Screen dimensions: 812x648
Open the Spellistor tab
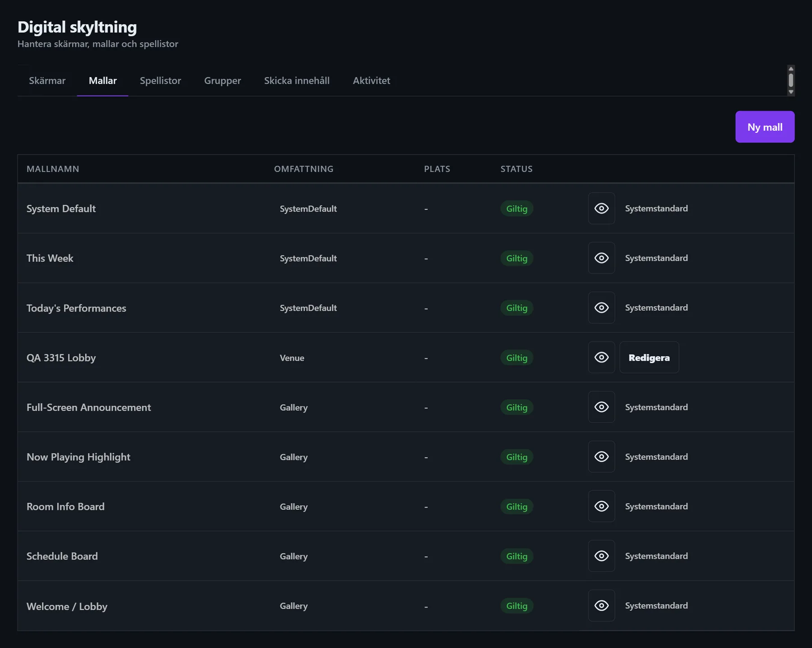coord(160,81)
